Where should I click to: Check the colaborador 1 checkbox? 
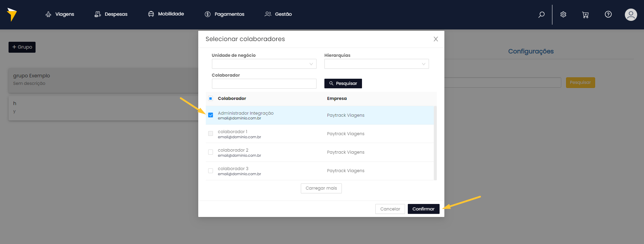click(x=211, y=133)
